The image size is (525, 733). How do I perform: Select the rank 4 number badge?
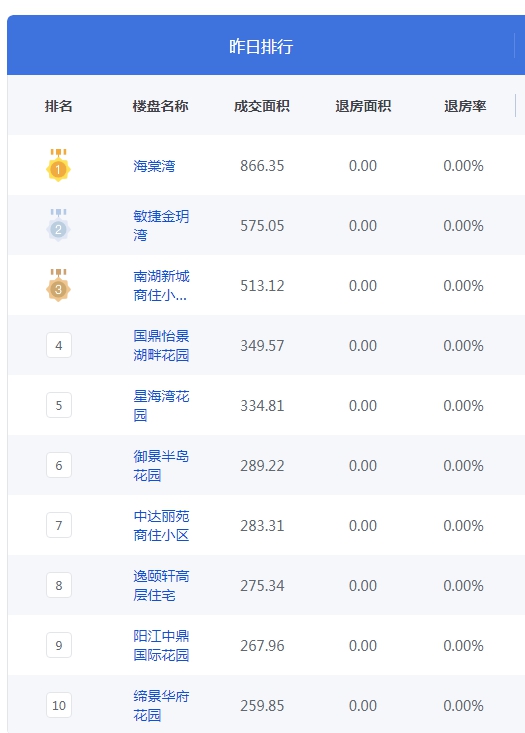[59, 345]
